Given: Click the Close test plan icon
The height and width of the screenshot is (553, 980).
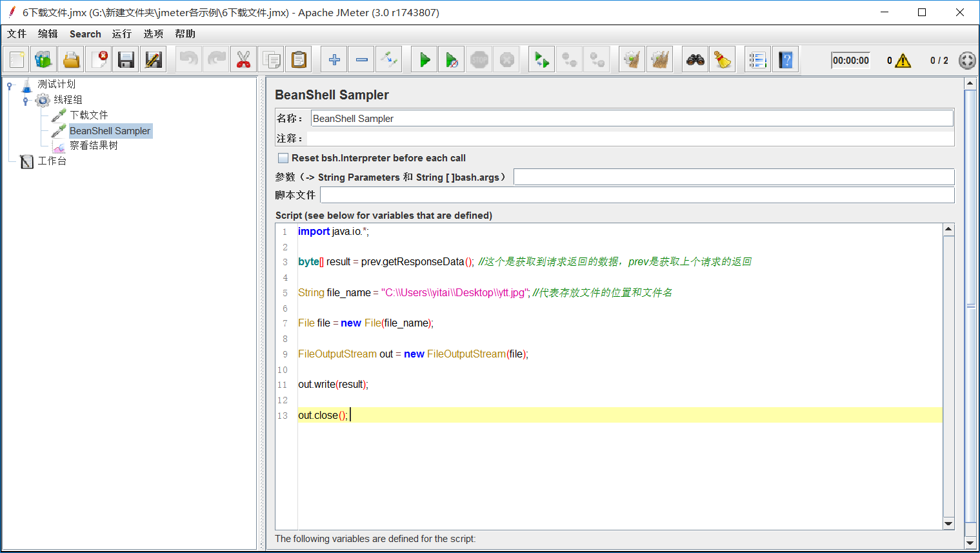Looking at the screenshot, I should coord(99,60).
